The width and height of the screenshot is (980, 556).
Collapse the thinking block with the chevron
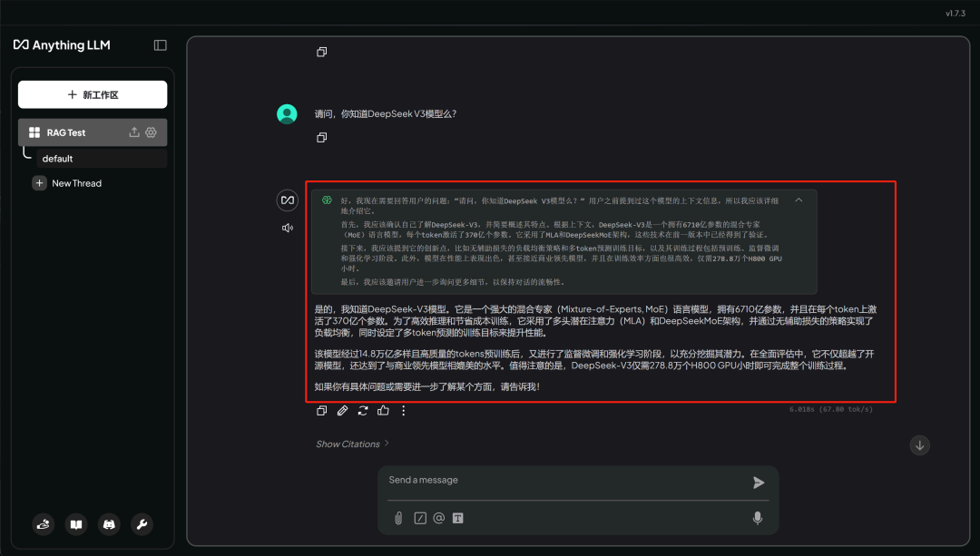click(799, 200)
